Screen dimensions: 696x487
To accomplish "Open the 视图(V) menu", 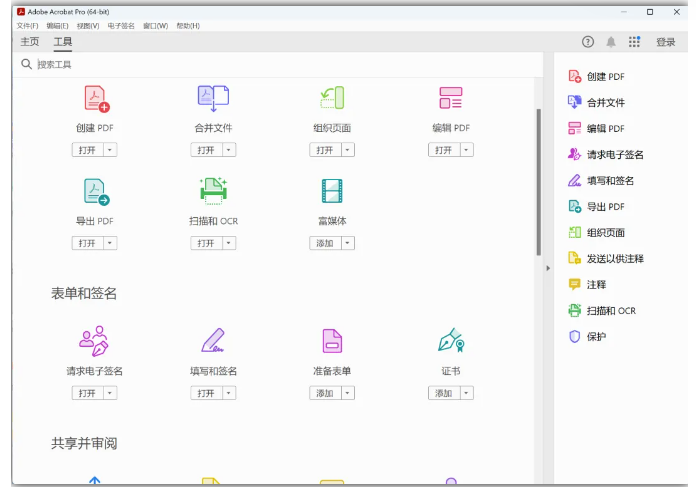I will (88, 26).
